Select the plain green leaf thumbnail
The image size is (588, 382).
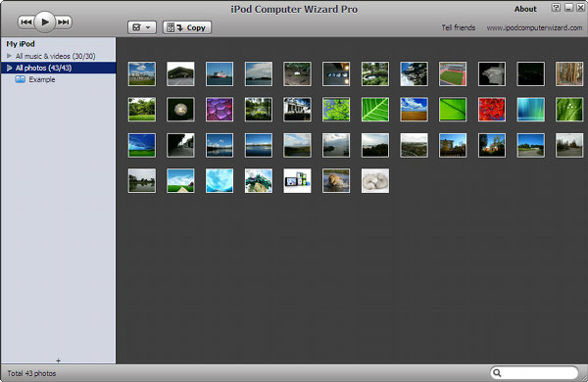coord(453,110)
